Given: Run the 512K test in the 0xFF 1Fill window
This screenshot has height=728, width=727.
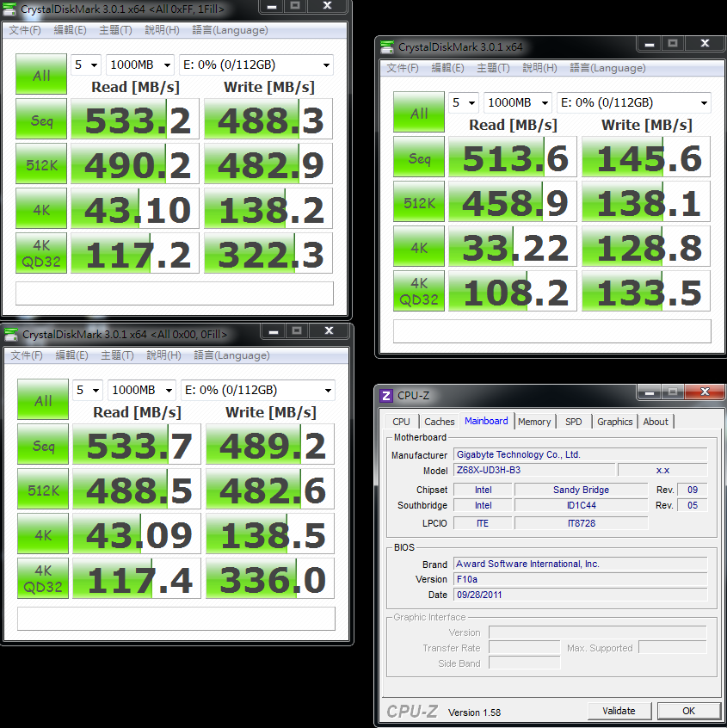Looking at the screenshot, I should pos(41,163).
